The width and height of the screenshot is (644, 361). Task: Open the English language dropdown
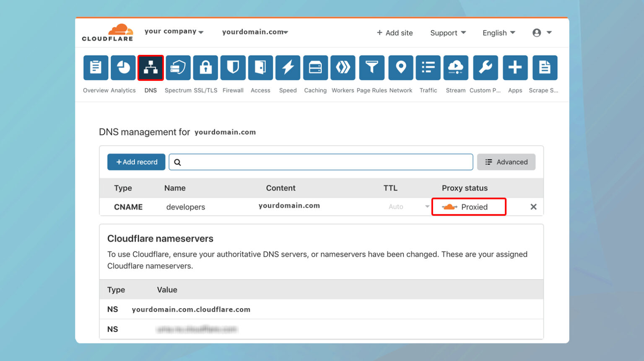pyautogui.click(x=499, y=33)
